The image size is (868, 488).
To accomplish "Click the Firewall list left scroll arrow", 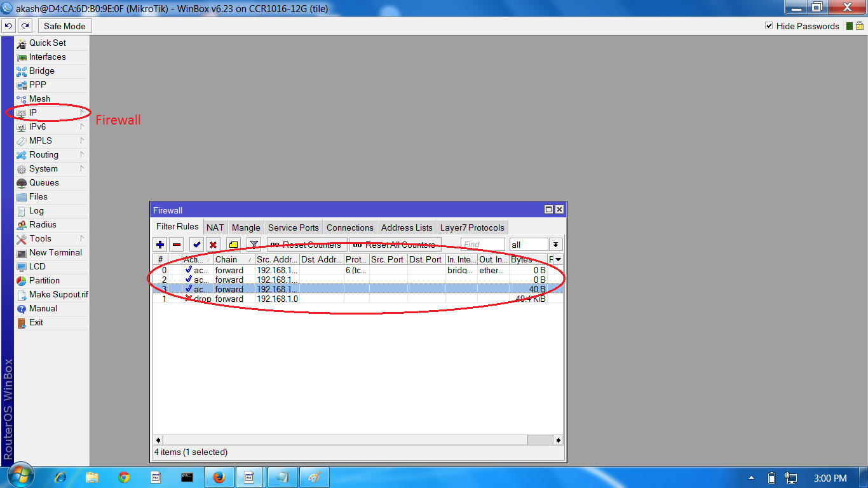I will (158, 440).
